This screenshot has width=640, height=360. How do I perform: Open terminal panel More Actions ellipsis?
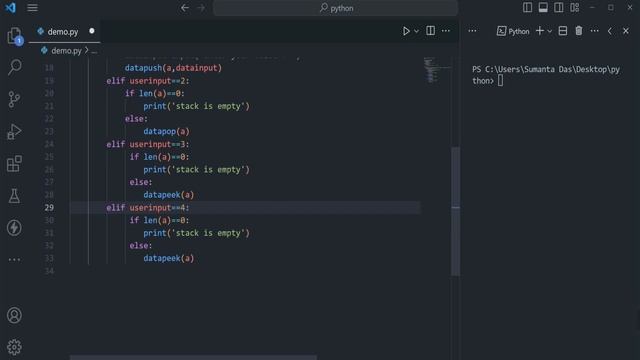point(595,31)
